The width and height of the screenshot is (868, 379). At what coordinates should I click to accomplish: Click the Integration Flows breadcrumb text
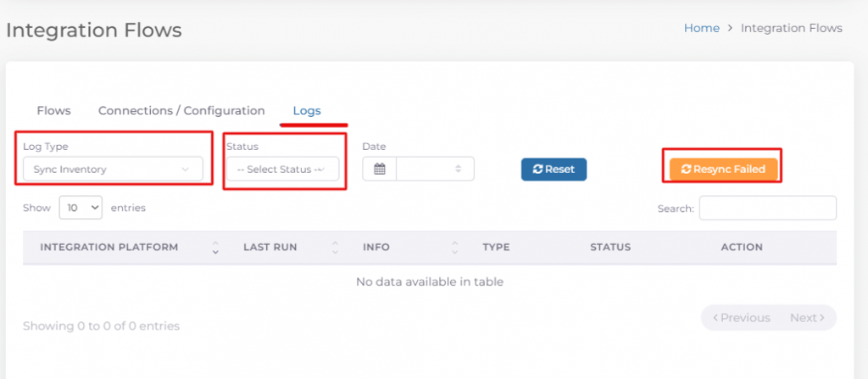(x=792, y=28)
